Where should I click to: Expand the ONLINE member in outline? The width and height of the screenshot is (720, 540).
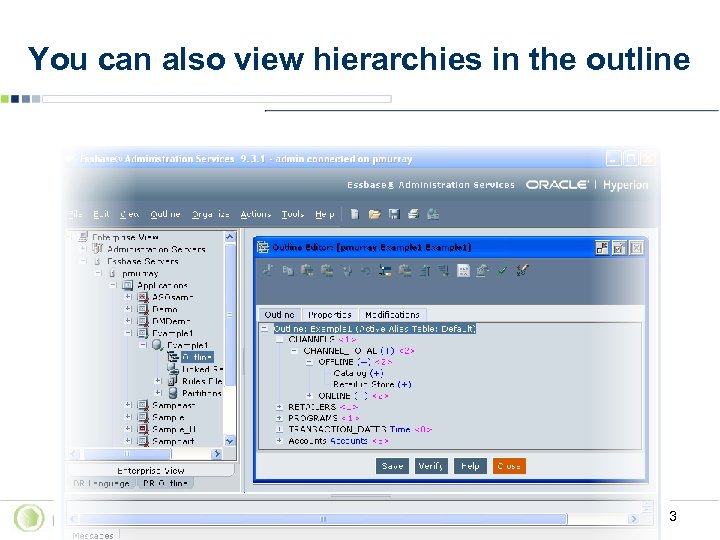[x=309, y=396]
